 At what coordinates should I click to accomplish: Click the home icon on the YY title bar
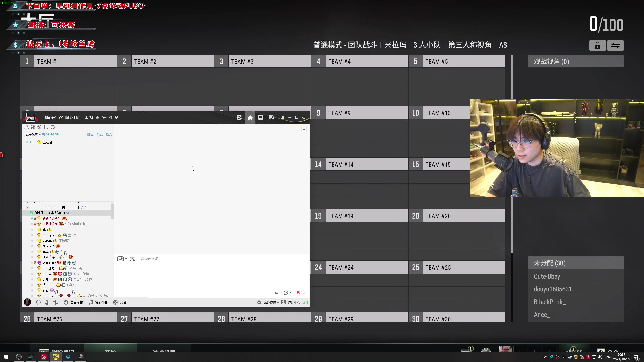coord(250,118)
